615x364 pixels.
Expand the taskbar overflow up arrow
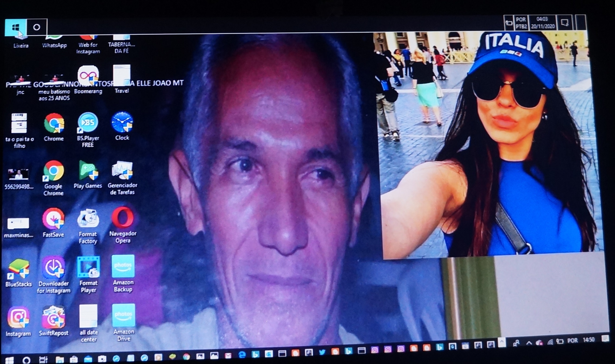tap(502, 342)
